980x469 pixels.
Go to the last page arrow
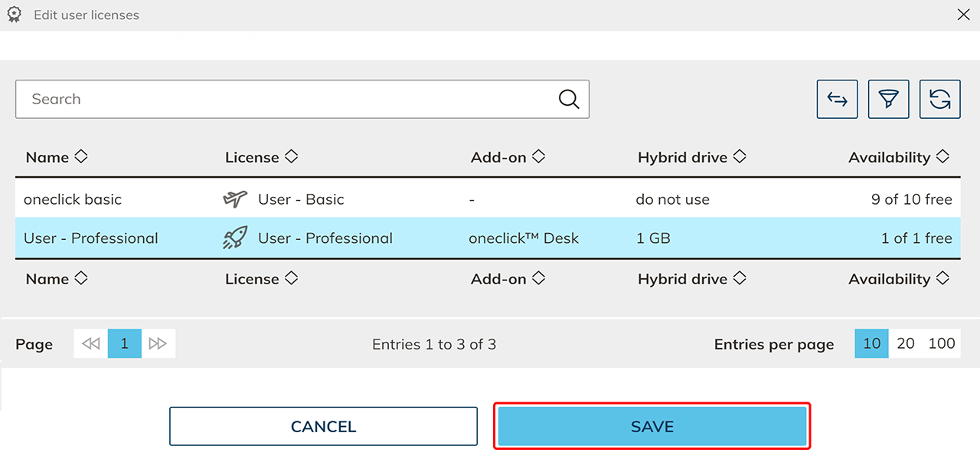click(x=158, y=344)
